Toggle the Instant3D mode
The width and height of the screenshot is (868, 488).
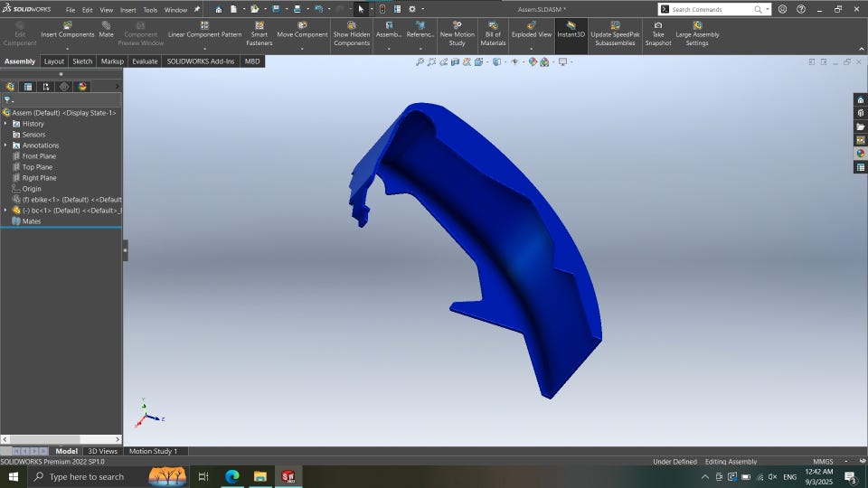click(x=571, y=30)
